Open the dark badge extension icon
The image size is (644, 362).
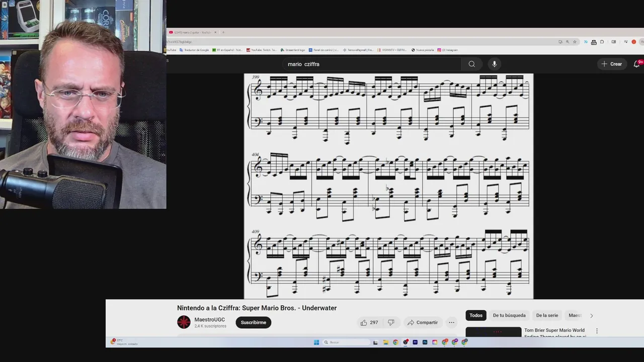pos(594,42)
